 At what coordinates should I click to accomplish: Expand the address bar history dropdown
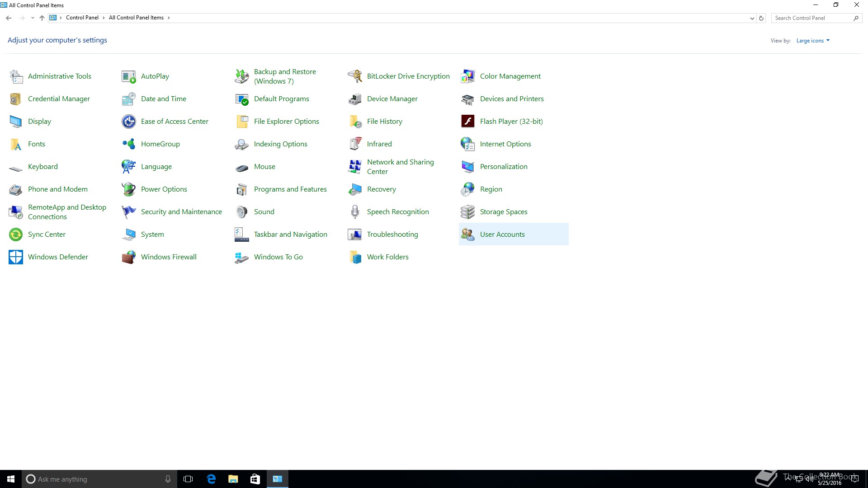[752, 18]
